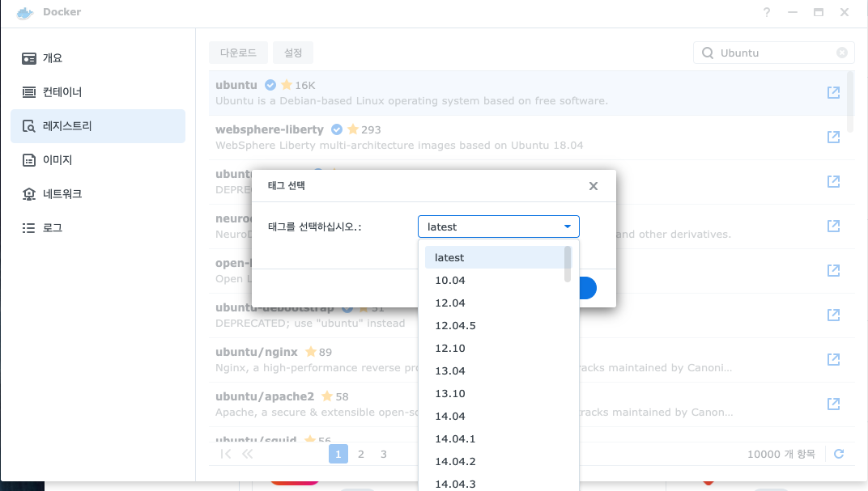Click the 로그 list icon
This screenshot has height=491, width=868.
pos(29,228)
